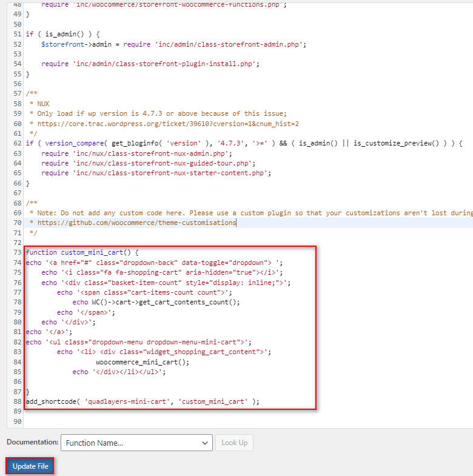Click the closing </span> echo line

tap(86, 312)
